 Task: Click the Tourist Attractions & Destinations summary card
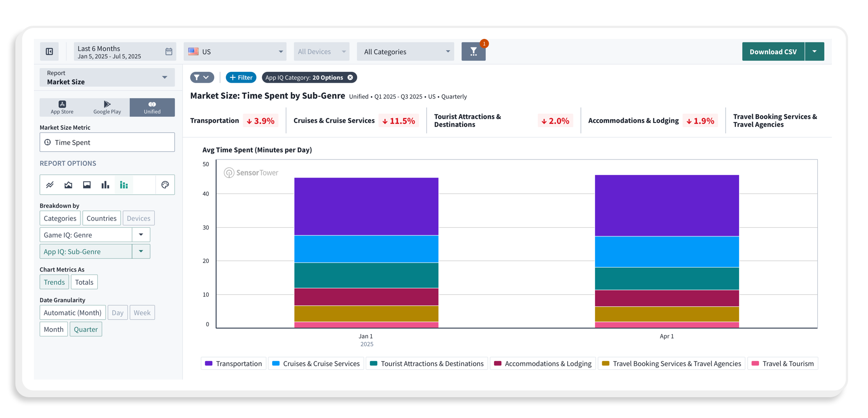coord(503,121)
